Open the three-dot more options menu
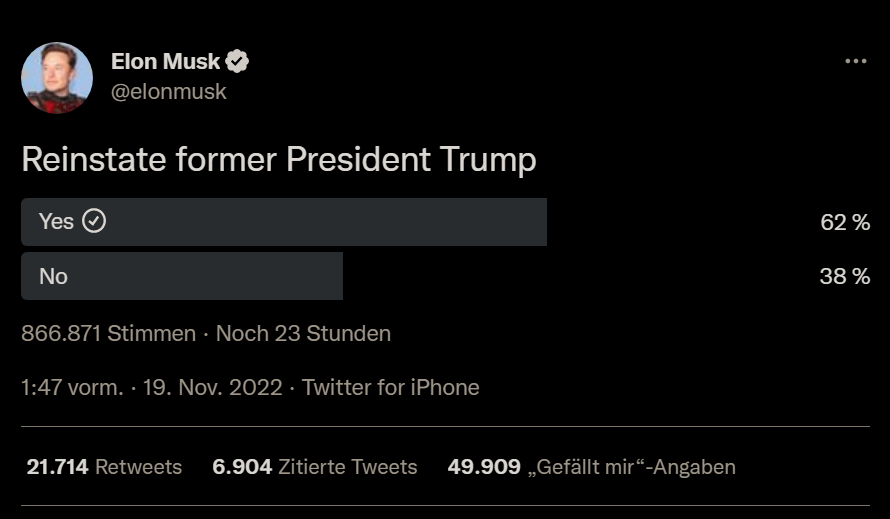 pyautogui.click(x=855, y=61)
